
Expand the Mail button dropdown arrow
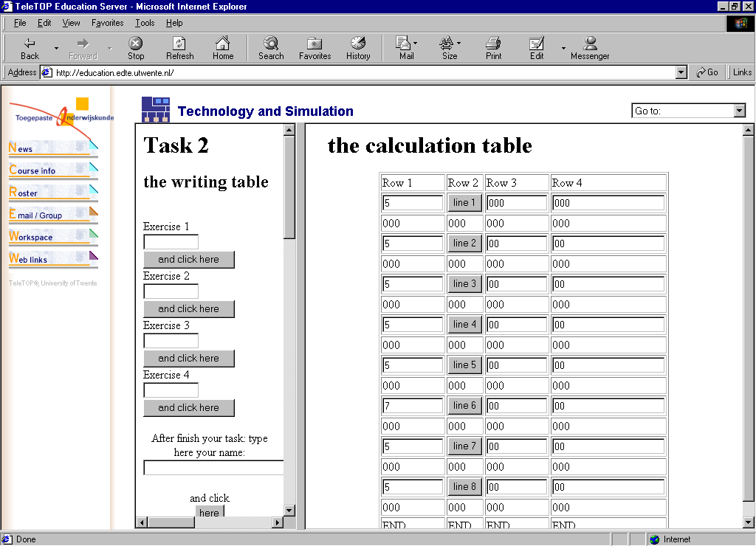(x=416, y=43)
